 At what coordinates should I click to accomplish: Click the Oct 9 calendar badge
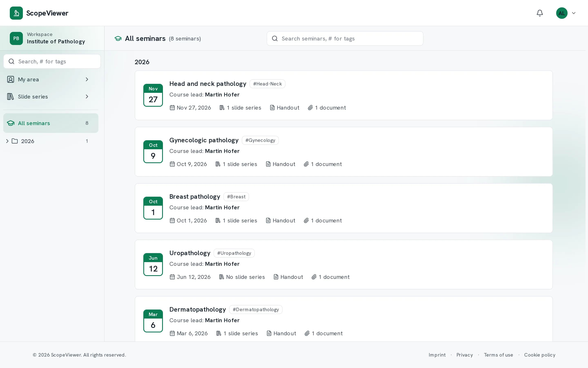(x=153, y=152)
